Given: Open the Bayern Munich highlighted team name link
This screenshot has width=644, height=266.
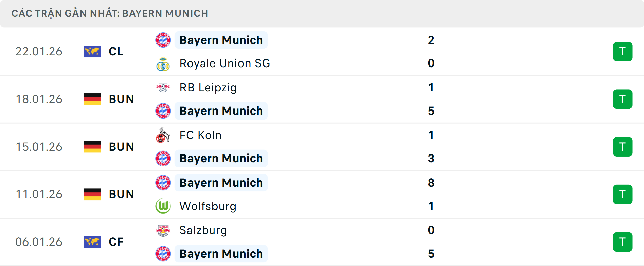Looking at the screenshot, I should point(221,40).
